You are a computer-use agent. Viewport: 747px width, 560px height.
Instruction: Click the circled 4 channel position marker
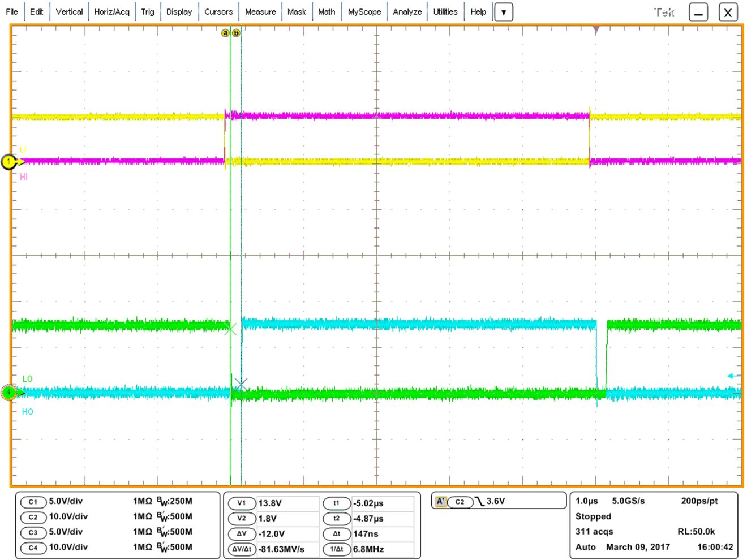(x=8, y=391)
